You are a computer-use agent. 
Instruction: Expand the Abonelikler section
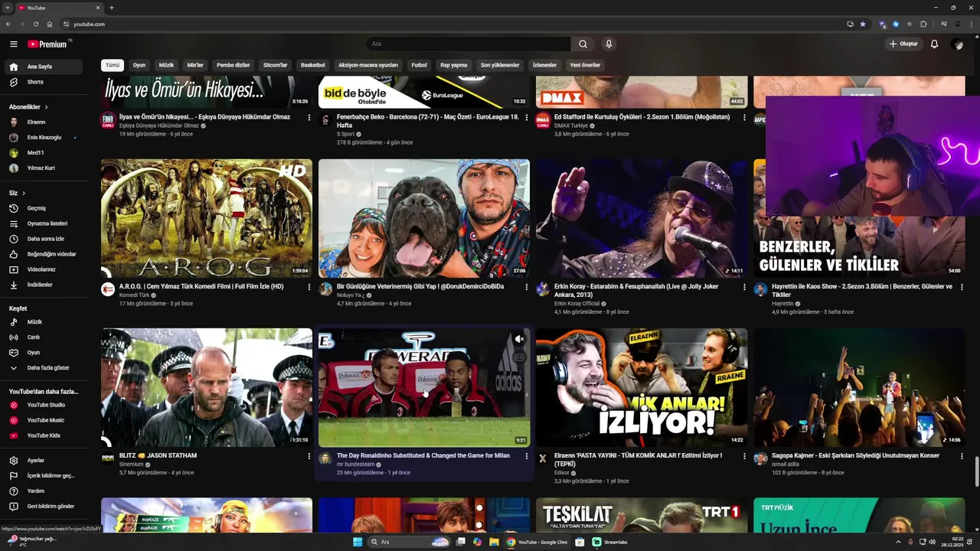click(28, 107)
